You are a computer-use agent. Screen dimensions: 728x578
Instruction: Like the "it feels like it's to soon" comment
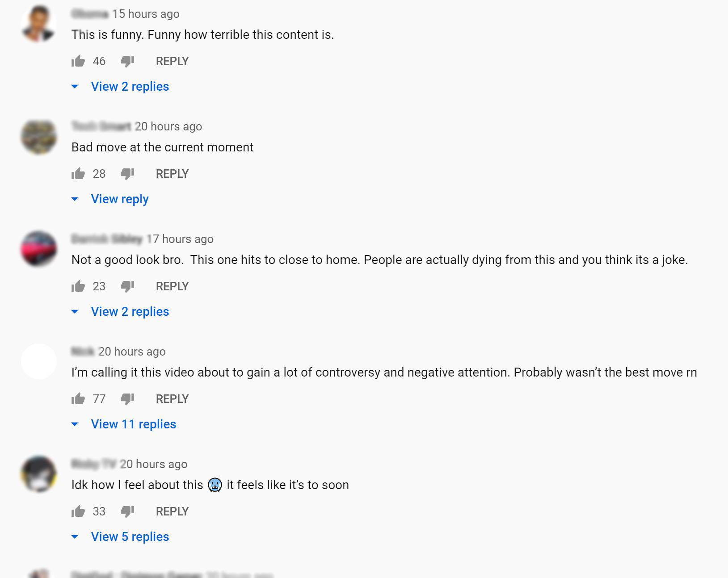tap(78, 511)
